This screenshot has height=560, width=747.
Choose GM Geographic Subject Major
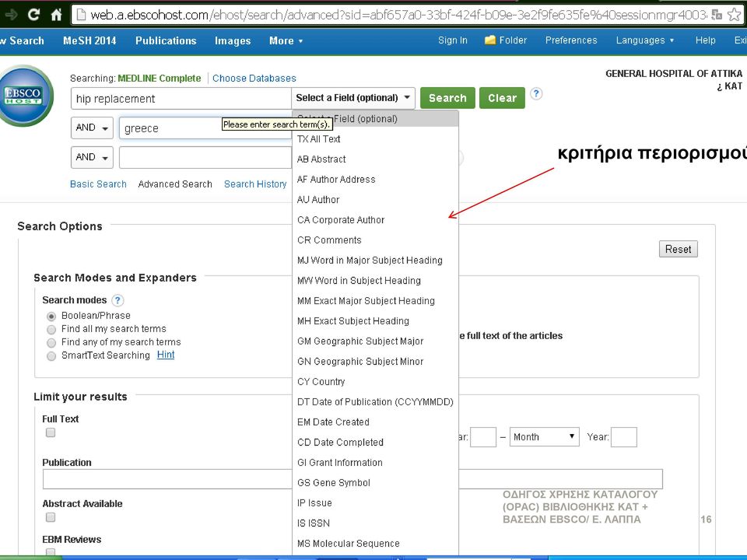375,341
